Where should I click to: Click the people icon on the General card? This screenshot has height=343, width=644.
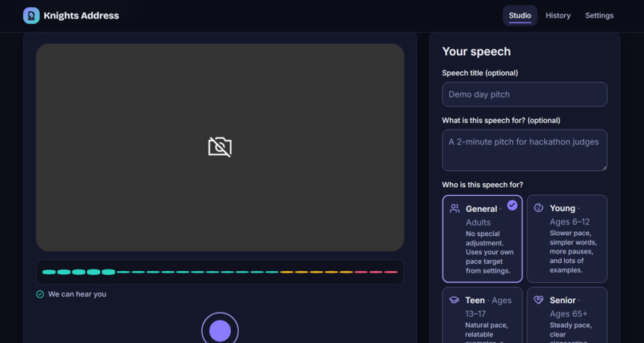click(455, 208)
